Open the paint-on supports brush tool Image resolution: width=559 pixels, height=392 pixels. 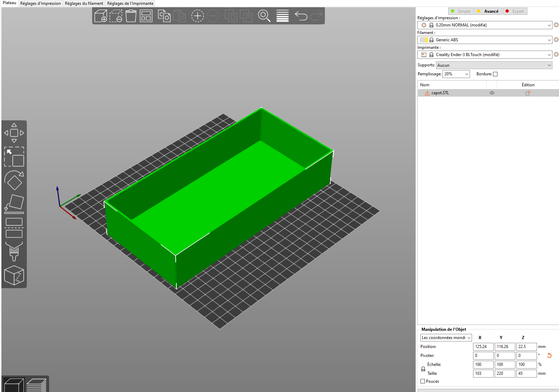14,251
